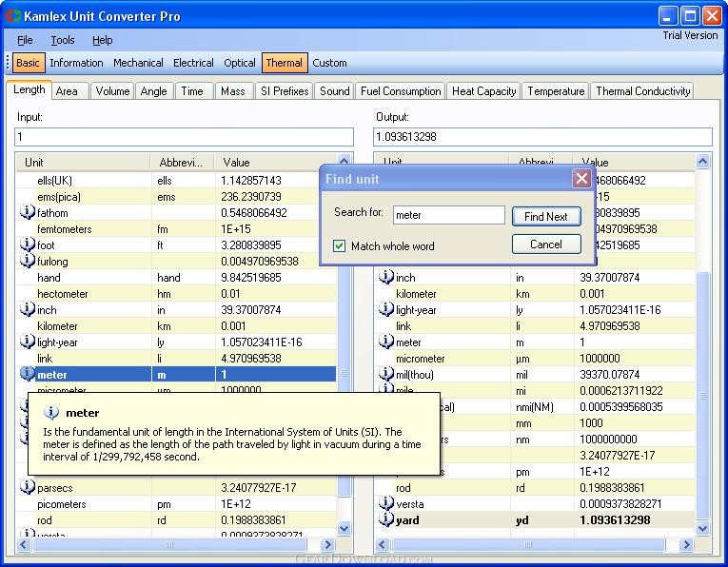Click the info icon beside yard
This screenshot has height=567, width=728.
(386, 519)
